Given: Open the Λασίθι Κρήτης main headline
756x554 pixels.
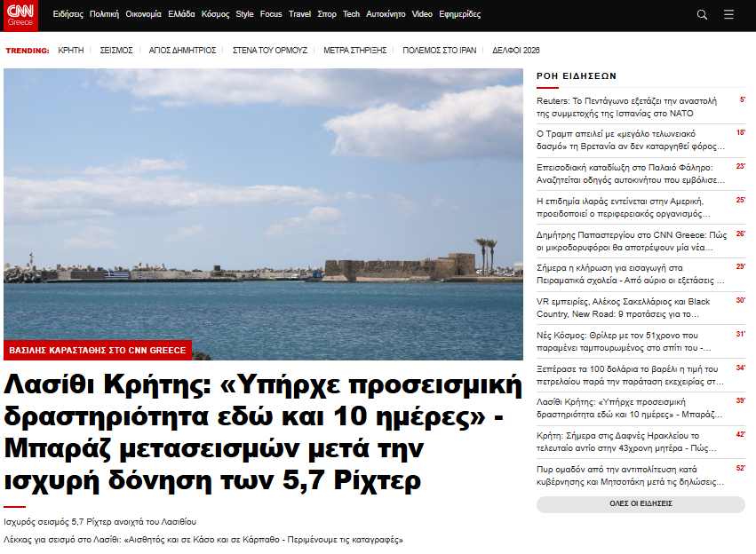Looking at the screenshot, I should [x=262, y=433].
